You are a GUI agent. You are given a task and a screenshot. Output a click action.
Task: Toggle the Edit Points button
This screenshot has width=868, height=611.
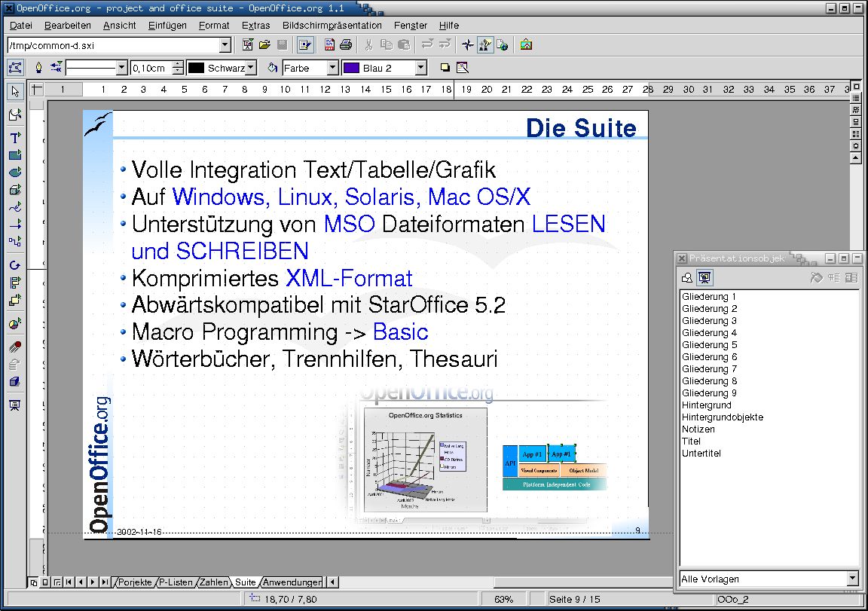coord(14,68)
